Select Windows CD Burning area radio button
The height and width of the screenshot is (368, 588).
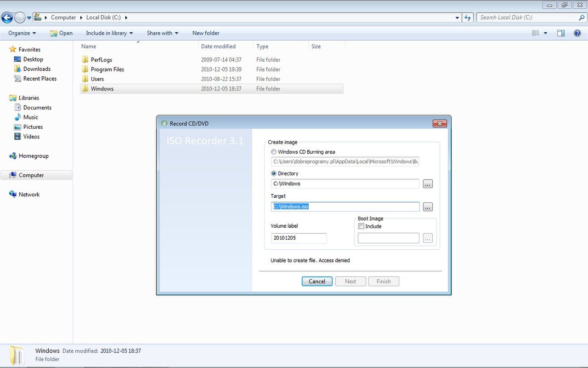[x=274, y=152]
